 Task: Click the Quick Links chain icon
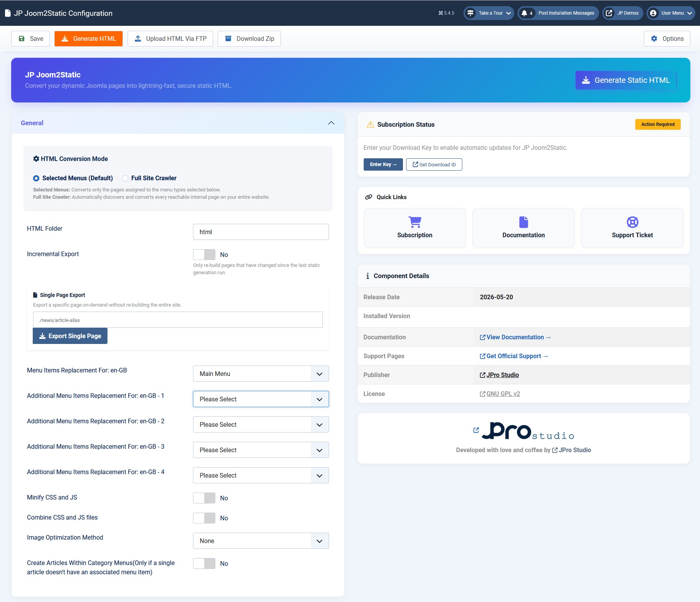click(x=369, y=197)
